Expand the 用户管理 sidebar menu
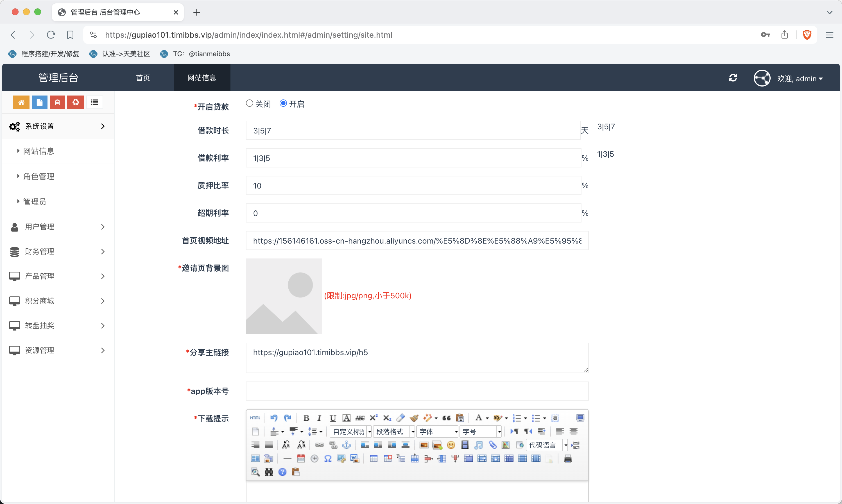Image resolution: width=842 pixels, height=504 pixels. 58,227
